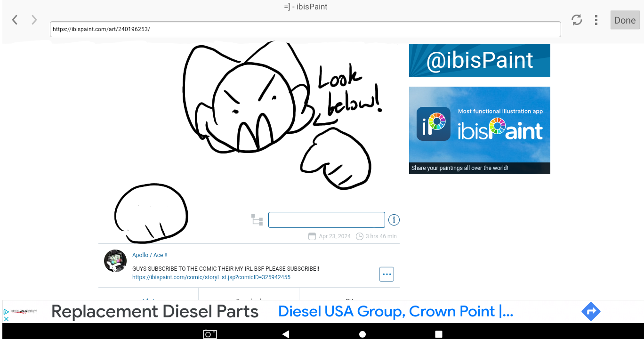The width and height of the screenshot is (644, 339).
Task: View the artist's profile avatar
Action: pos(115,261)
